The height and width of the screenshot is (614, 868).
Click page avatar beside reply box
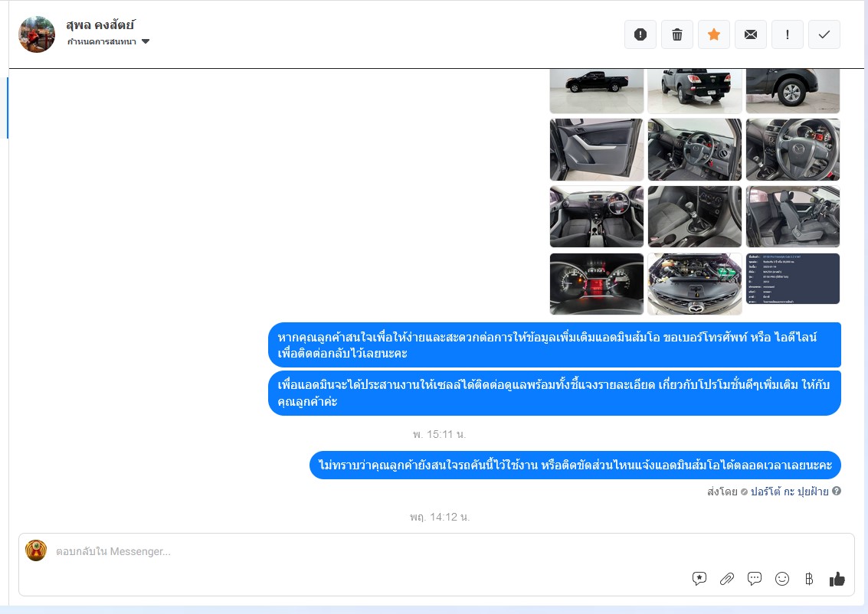pos(36,550)
